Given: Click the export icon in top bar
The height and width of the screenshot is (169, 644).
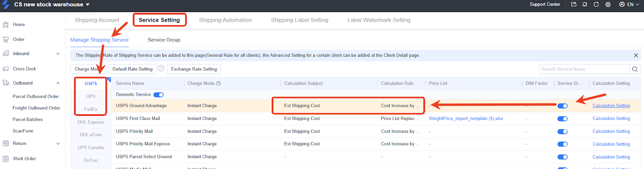Looking at the screenshot, I should point(574,4).
